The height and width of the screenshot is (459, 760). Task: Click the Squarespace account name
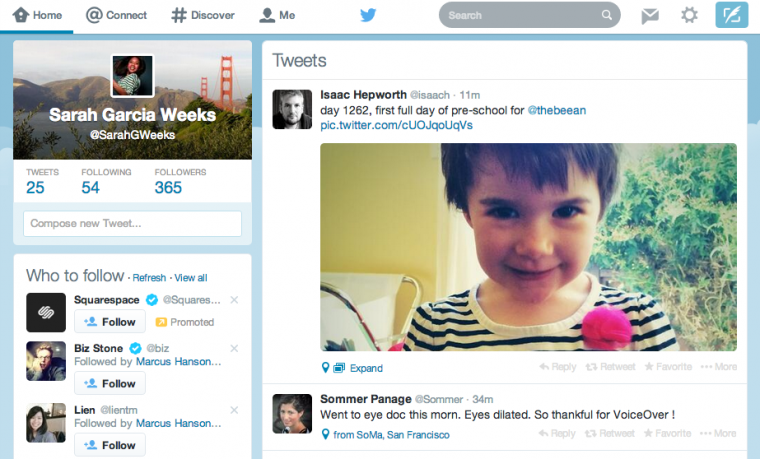(107, 300)
